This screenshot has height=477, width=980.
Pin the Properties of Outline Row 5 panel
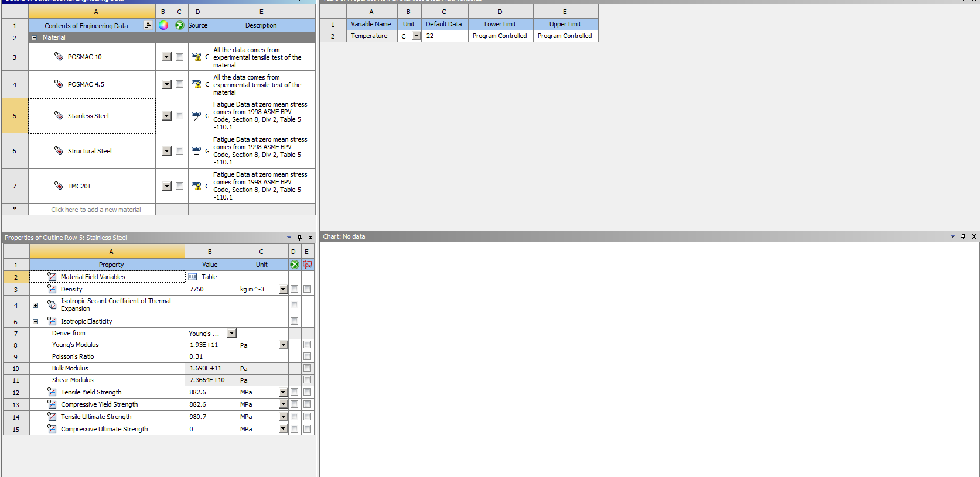click(300, 238)
